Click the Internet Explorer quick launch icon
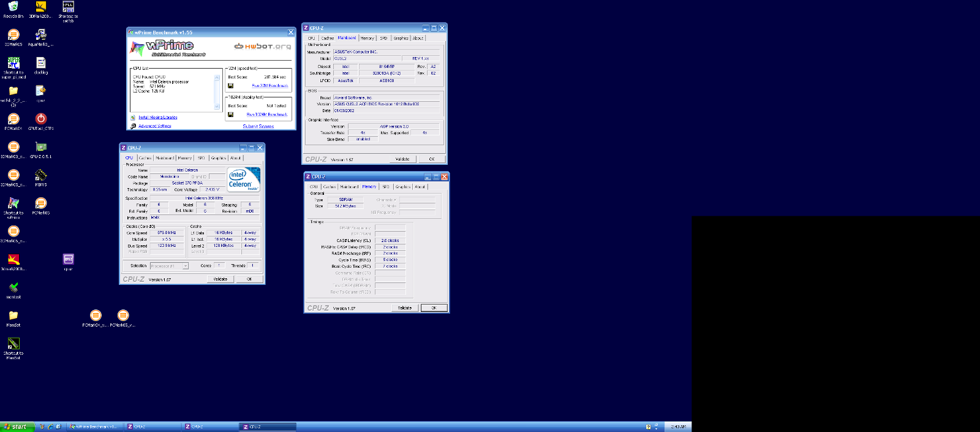The width and height of the screenshot is (980, 432). click(x=50, y=426)
